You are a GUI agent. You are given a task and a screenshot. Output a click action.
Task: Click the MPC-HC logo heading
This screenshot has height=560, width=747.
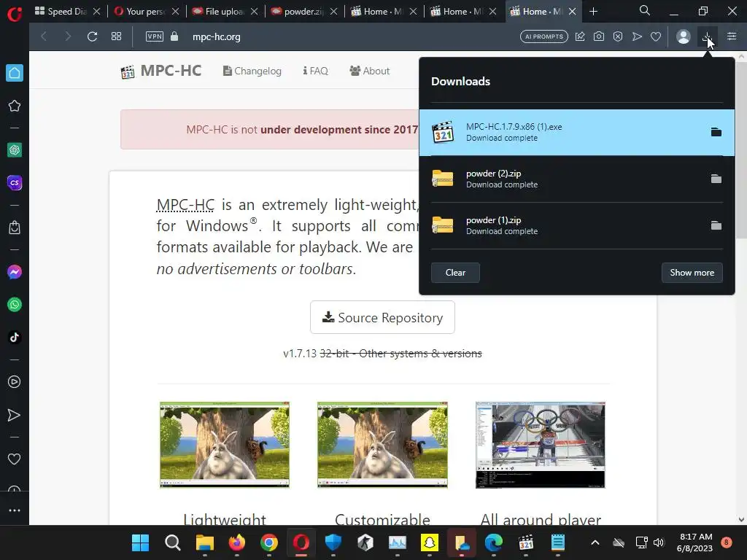(x=161, y=71)
